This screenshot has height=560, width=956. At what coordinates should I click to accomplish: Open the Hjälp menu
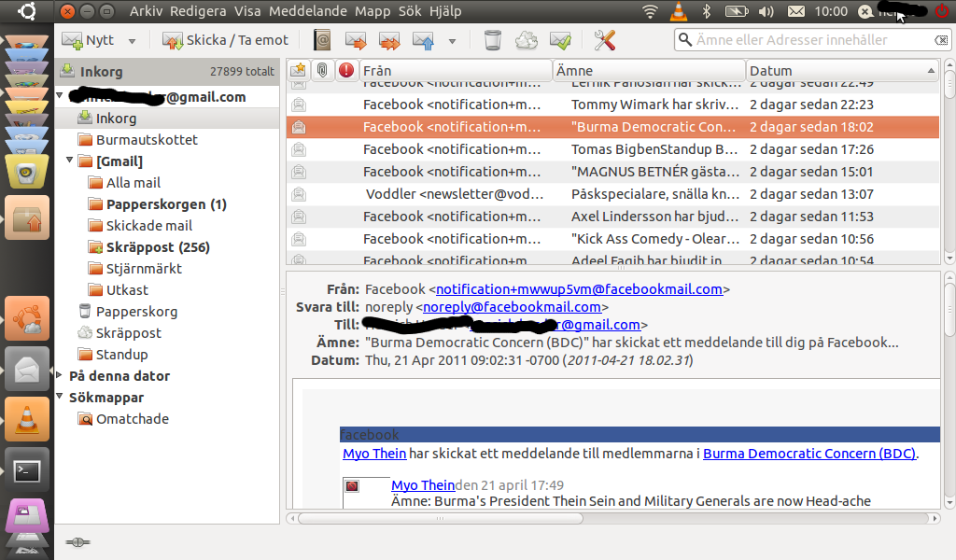point(445,11)
